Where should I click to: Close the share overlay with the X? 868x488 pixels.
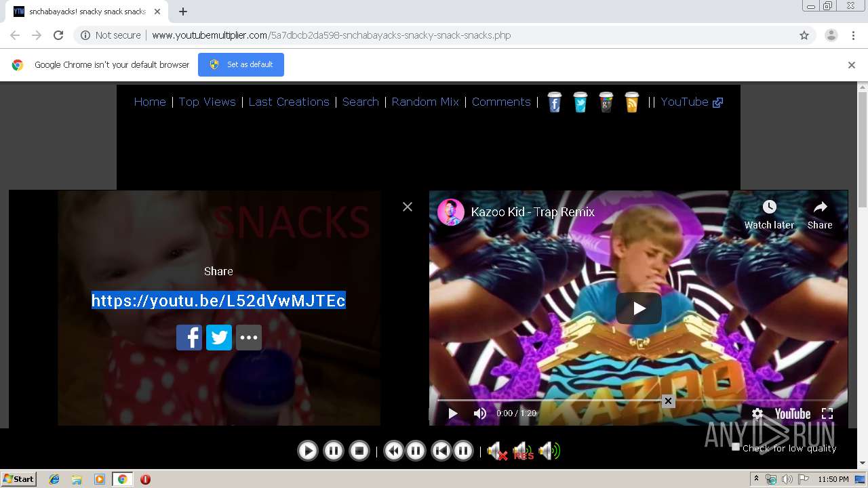pyautogui.click(x=408, y=207)
